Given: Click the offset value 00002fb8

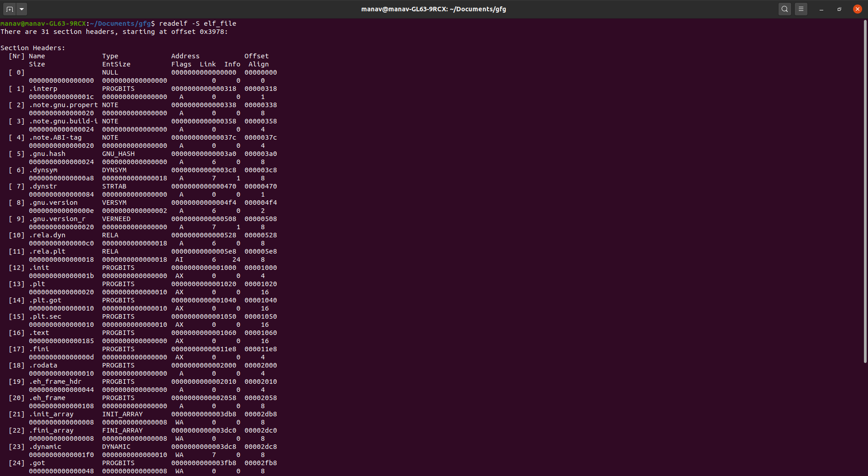Looking at the screenshot, I should point(261,463).
